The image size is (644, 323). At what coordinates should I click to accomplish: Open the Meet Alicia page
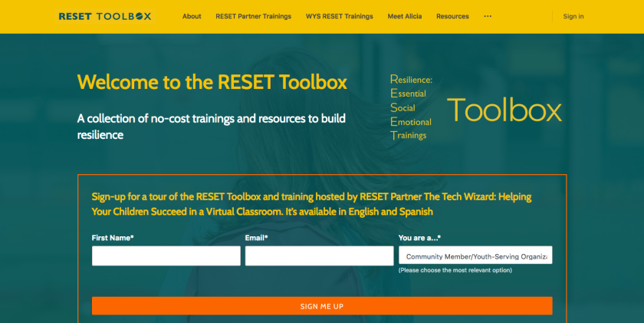(405, 16)
